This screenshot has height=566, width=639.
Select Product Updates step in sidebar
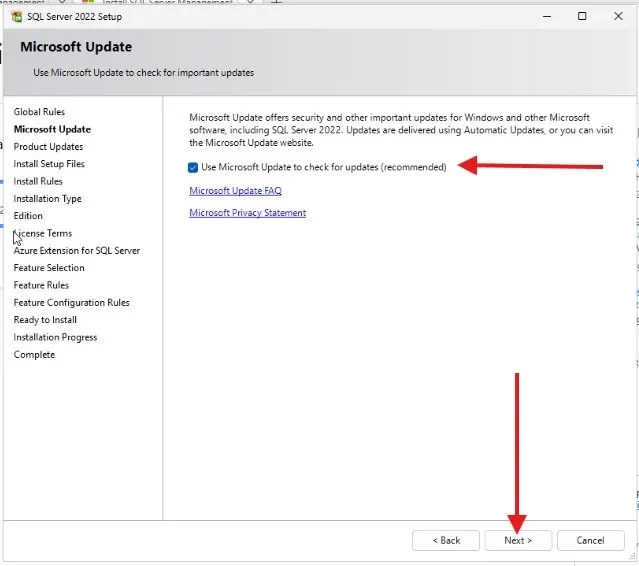pos(48,147)
